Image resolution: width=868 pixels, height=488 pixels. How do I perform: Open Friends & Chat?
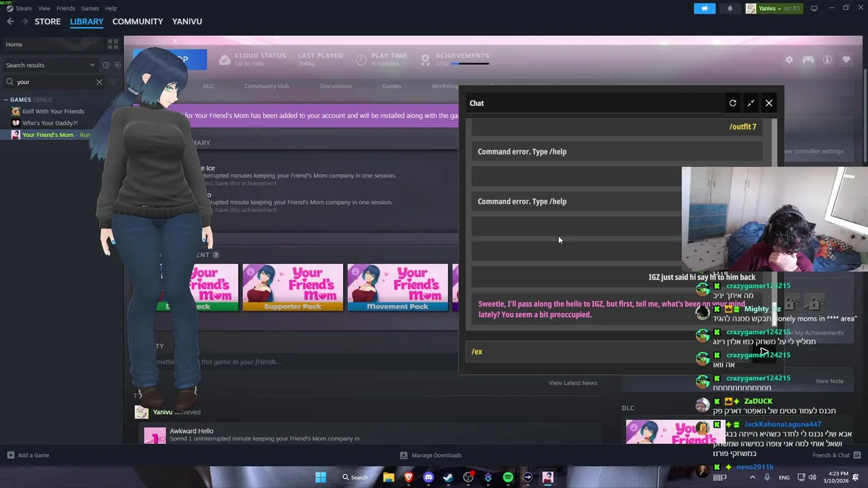pyautogui.click(x=836, y=455)
